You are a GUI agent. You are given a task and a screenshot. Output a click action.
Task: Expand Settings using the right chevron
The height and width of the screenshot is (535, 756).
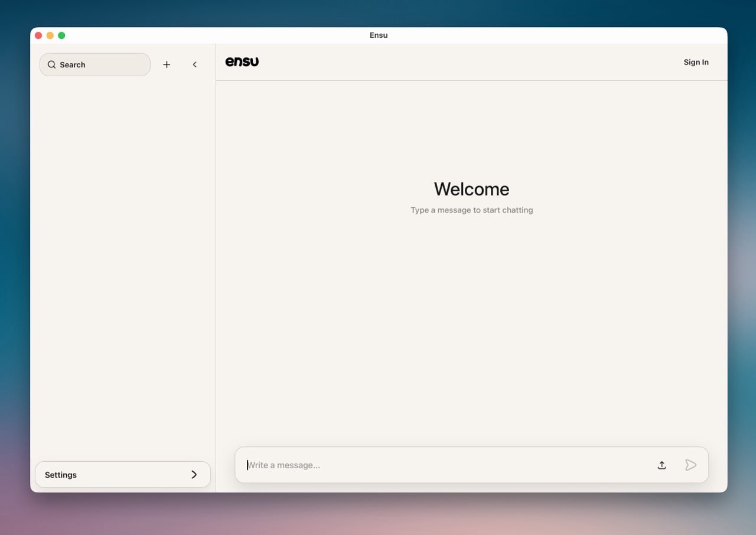pyautogui.click(x=194, y=475)
